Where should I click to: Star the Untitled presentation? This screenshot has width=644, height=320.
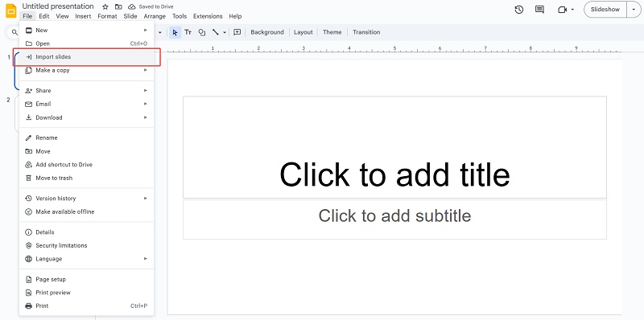point(105,6)
